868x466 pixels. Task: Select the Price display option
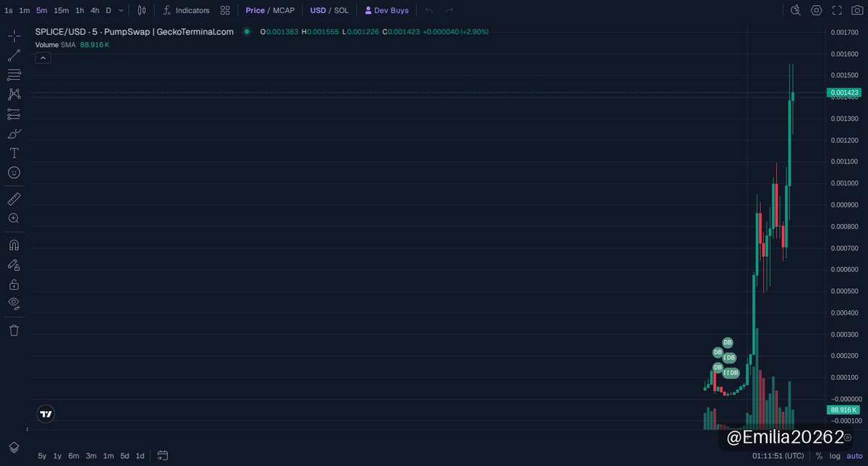255,10
